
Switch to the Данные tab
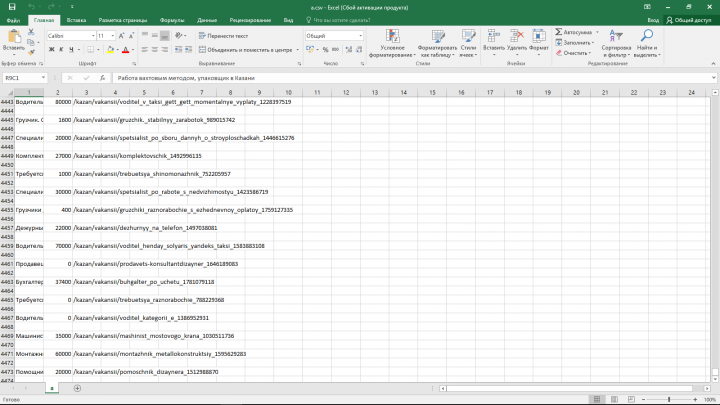click(207, 20)
